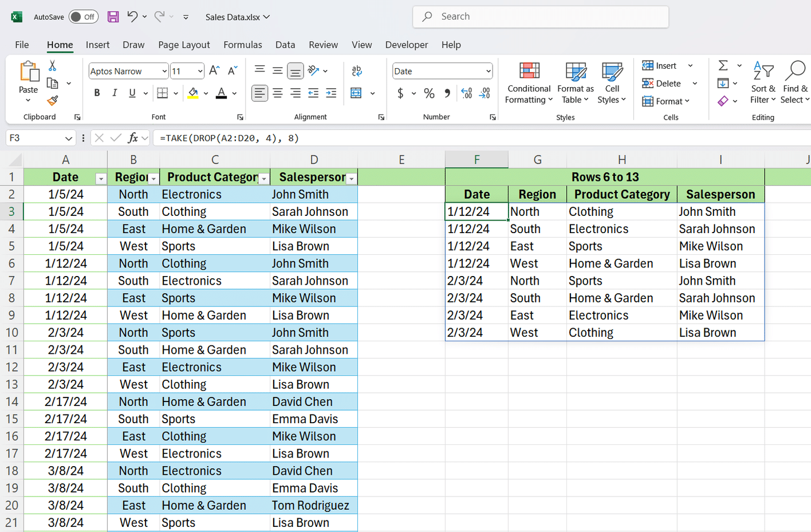Click the AutoSum sigma icon
The image size is (811, 532).
[723, 65]
